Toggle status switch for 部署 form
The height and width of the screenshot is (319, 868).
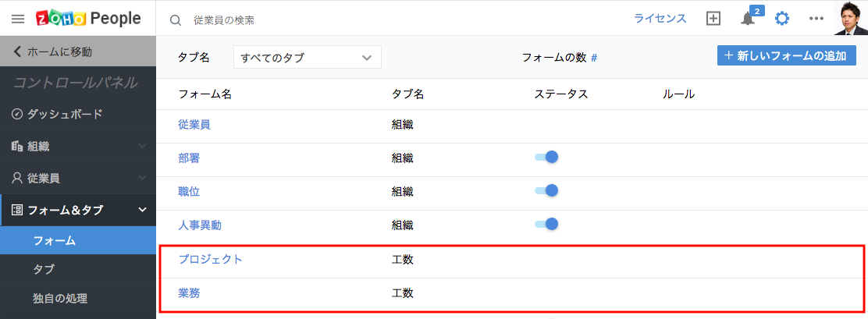(x=546, y=157)
